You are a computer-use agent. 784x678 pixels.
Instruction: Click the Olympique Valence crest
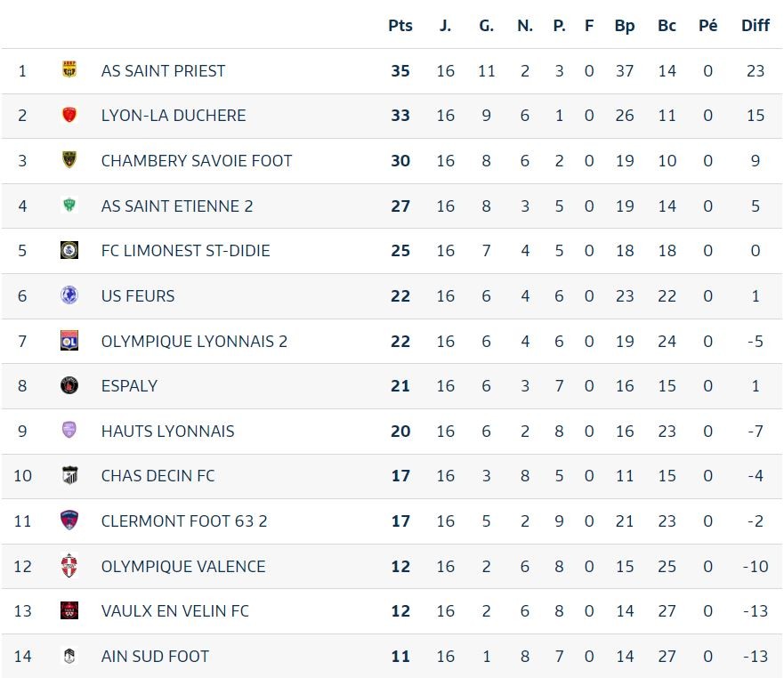(69, 566)
